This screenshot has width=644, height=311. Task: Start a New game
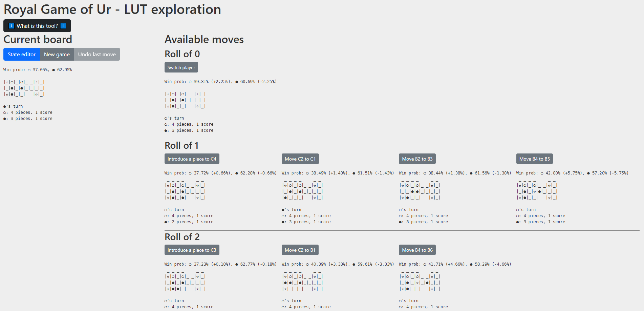(x=57, y=55)
